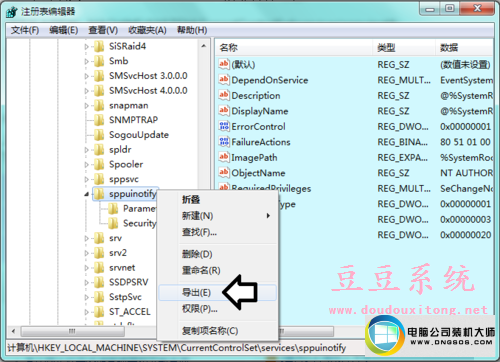Choose 权限(P)... in the context menu
Screen dimensions: 500x362
click(x=217, y=309)
